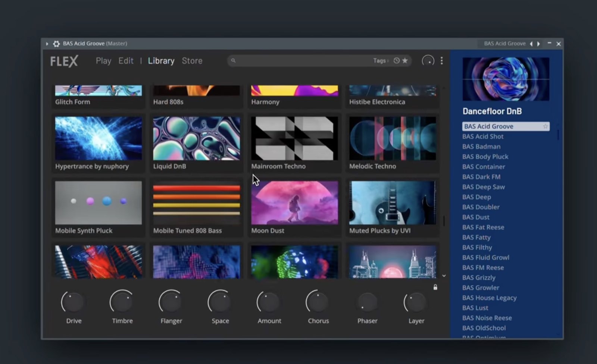Click the search magnifier icon
The image size is (597, 364).
(x=233, y=60)
